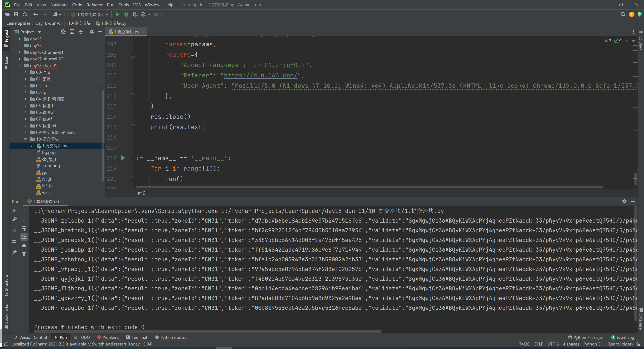The width and height of the screenshot is (644, 349).
Task: Open Python Packages tool window
Action: click(x=586, y=337)
